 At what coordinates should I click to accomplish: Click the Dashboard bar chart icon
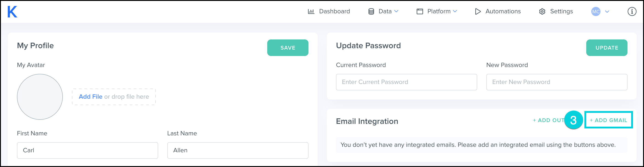tap(311, 11)
